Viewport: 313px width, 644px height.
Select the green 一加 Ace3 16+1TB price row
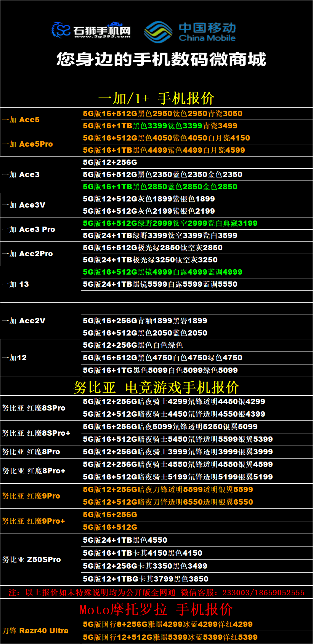pos(160,187)
